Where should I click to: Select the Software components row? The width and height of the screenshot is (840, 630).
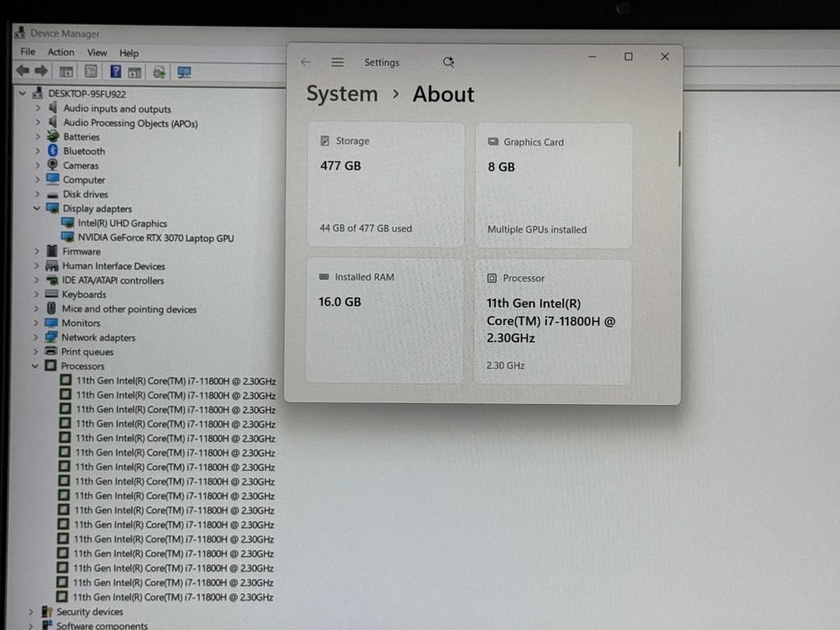pyautogui.click(x=102, y=625)
